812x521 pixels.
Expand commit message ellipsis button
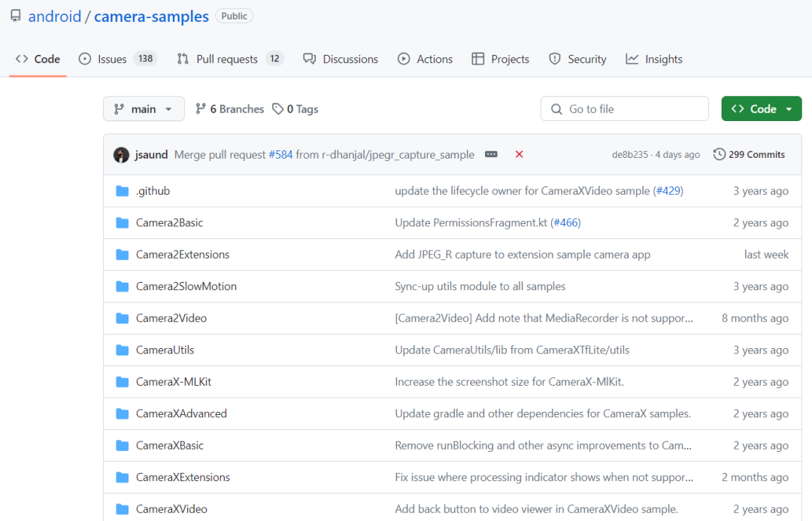491,154
